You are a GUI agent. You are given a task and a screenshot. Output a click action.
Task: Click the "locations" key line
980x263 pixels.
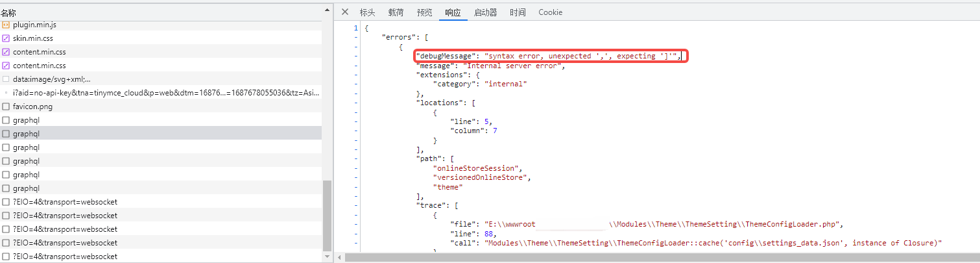click(446, 103)
